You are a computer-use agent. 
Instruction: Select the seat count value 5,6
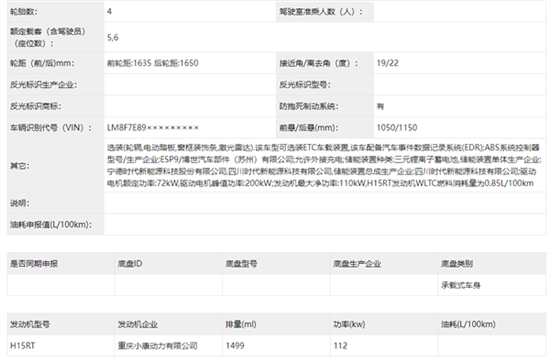[113, 37]
